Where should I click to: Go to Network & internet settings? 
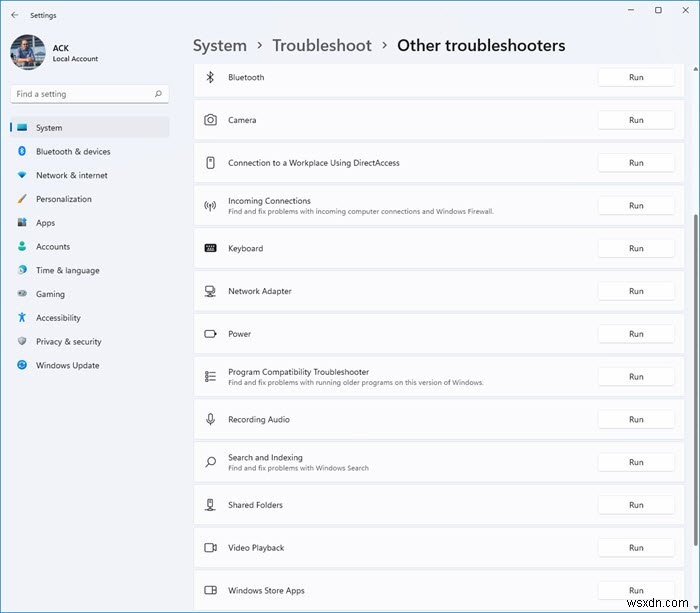click(90, 175)
